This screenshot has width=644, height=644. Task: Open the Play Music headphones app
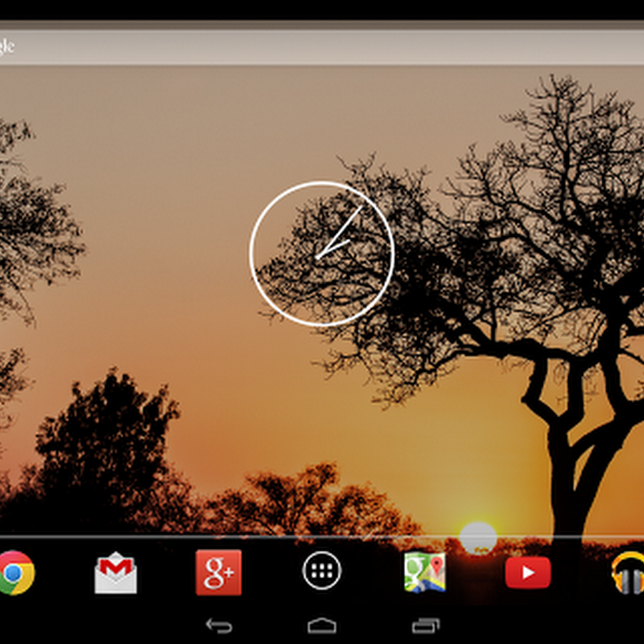[x=628, y=572]
